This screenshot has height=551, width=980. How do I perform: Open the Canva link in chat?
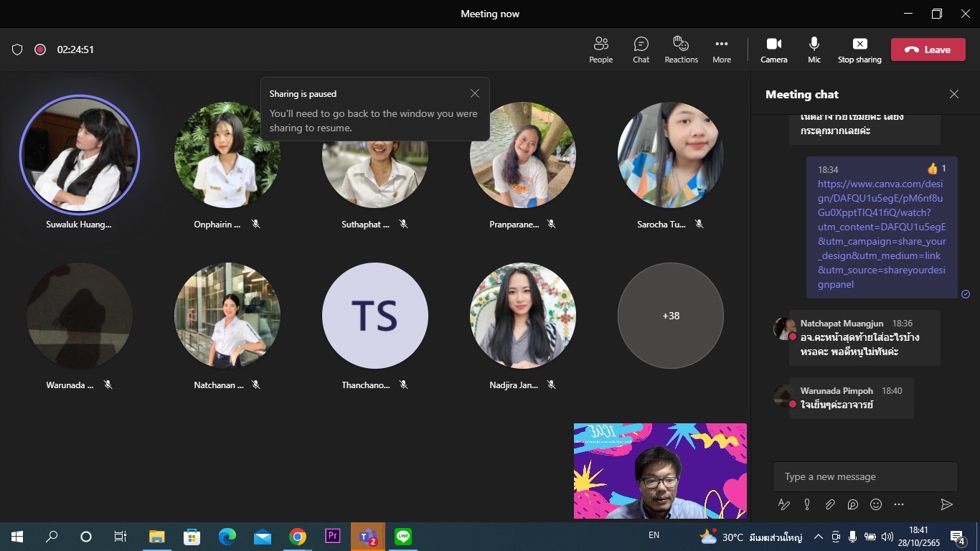[x=882, y=227]
